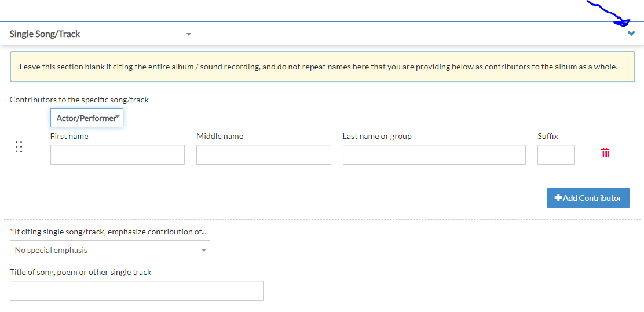Delete contributor with red trash icon
644x312 pixels.
click(605, 153)
